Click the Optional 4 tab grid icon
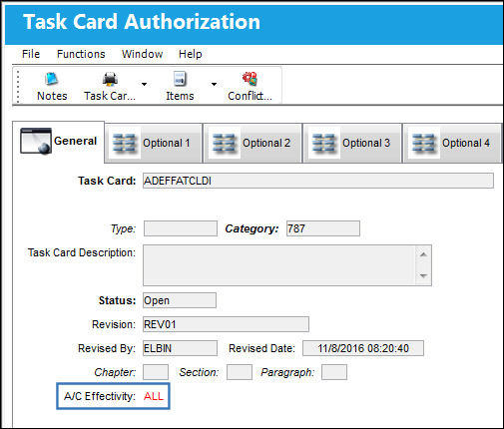Viewport: 504px width, 429px height. 423,144
